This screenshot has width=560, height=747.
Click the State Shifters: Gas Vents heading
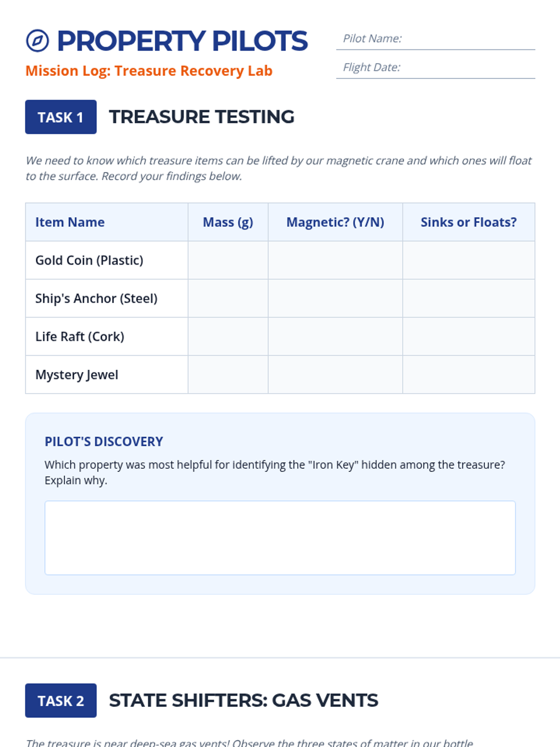click(243, 700)
